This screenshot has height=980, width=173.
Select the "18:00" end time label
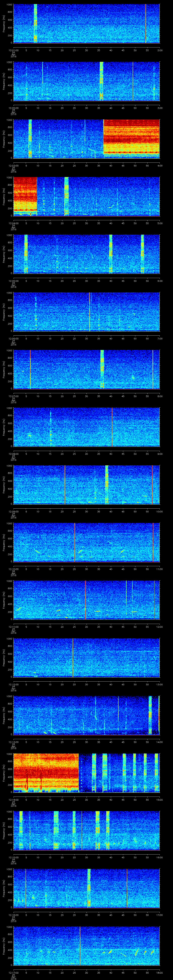point(159,972)
